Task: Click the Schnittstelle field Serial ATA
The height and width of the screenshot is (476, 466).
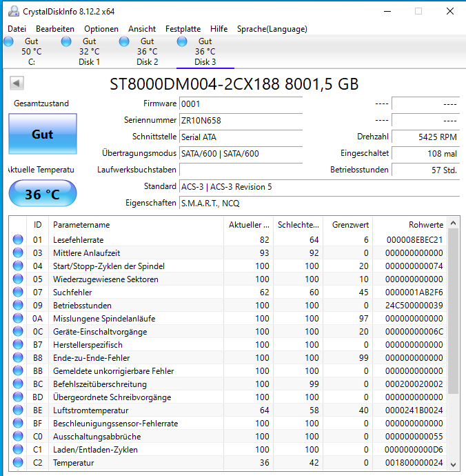Action: pos(241,137)
